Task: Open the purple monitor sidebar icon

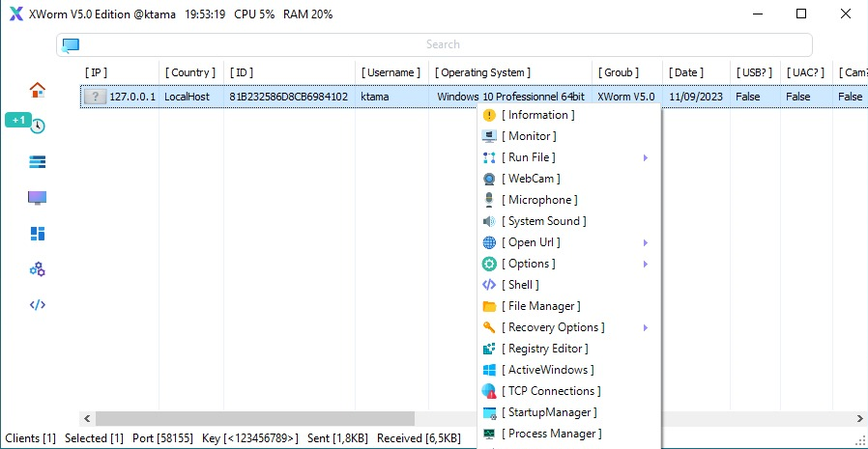Action: tap(37, 198)
